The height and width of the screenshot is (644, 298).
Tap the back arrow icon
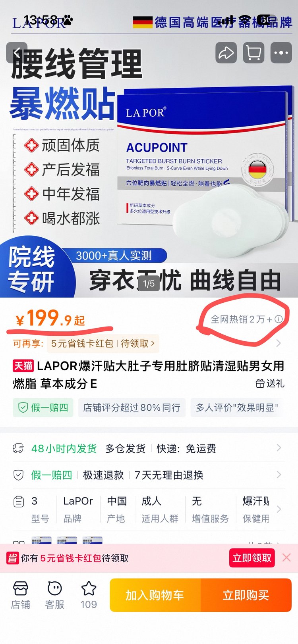point(17,53)
